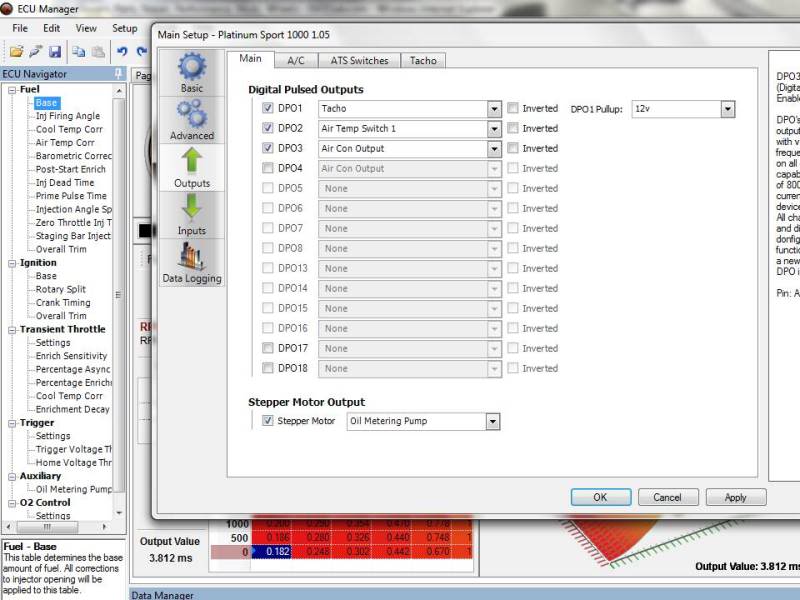Toggle the ECU Navigator pin icon
Image resolution: width=800 pixels, height=600 pixels.
pyautogui.click(x=118, y=73)
